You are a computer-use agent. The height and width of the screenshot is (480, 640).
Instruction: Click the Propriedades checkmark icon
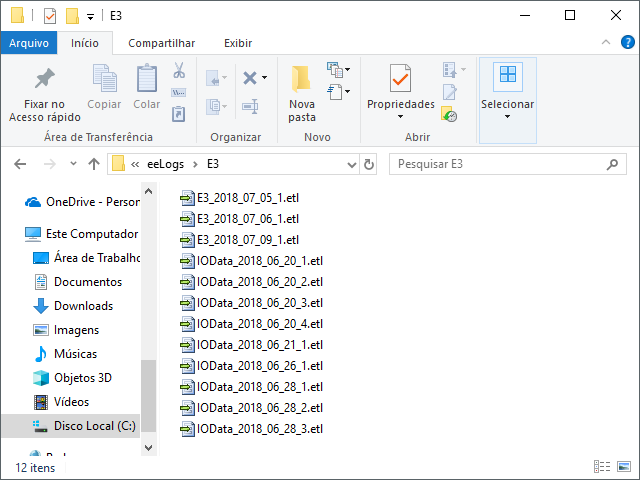(x=400, y=79)
